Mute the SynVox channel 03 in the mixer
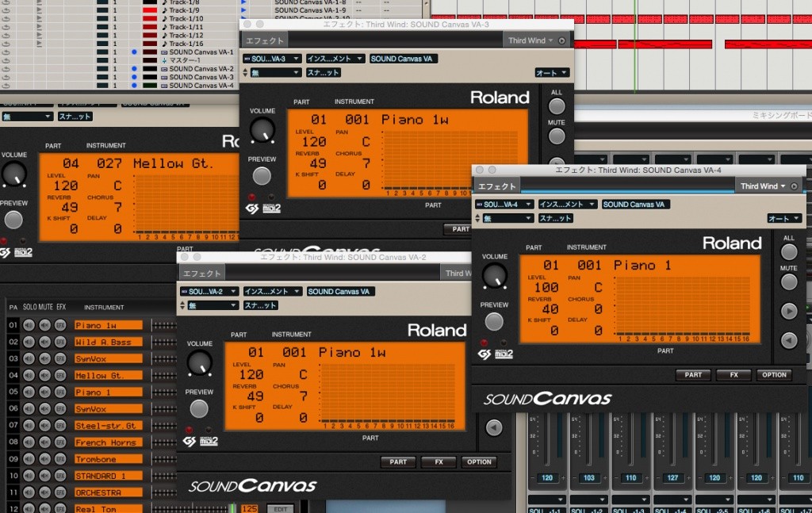The width and height of the screenshot is (812, 513). click(44, 358)
